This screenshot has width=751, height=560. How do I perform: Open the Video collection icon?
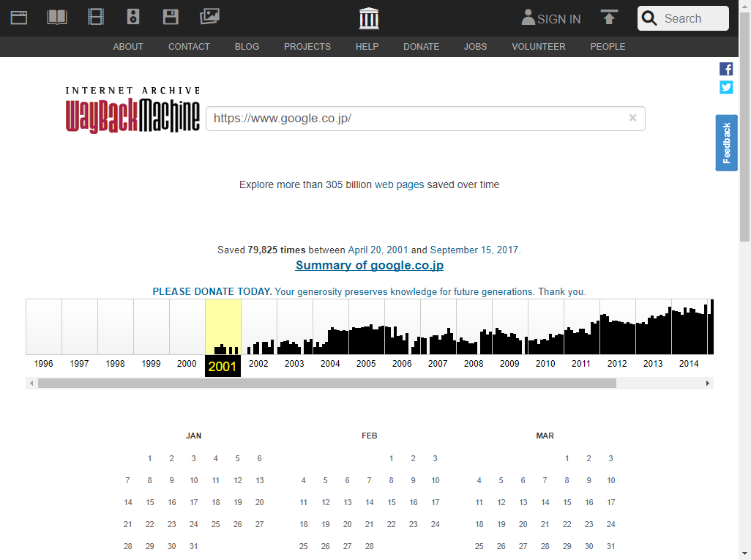(x=95, y=16)
